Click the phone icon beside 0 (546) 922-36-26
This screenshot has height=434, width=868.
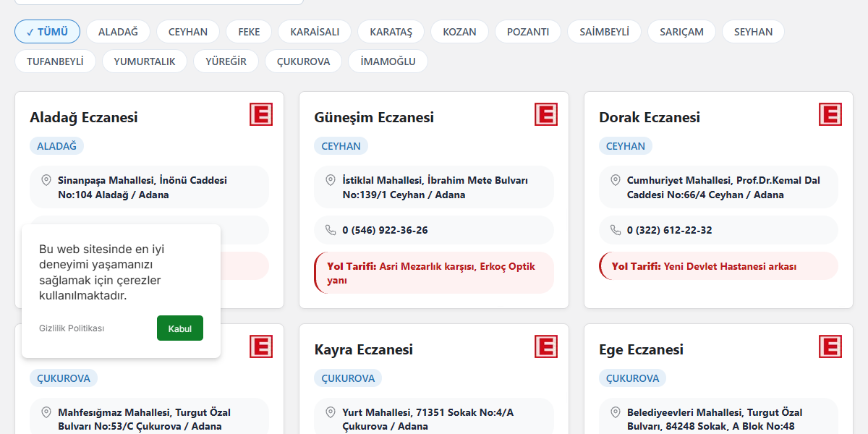tap(331, 230)
